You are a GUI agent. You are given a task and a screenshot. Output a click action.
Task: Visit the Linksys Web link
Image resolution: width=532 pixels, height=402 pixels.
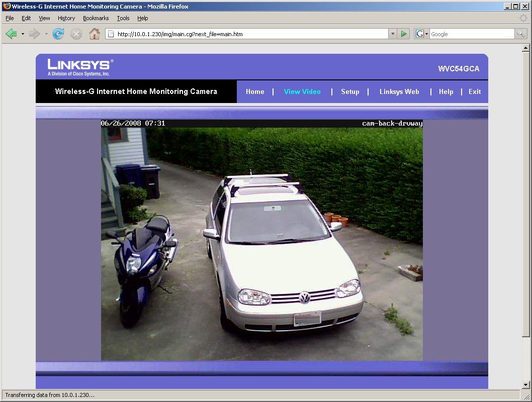(399, 91)
